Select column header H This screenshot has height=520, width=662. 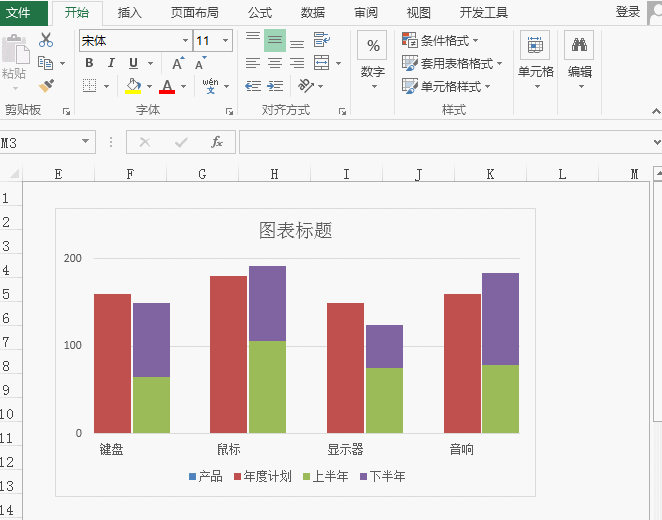pos(274,174)
